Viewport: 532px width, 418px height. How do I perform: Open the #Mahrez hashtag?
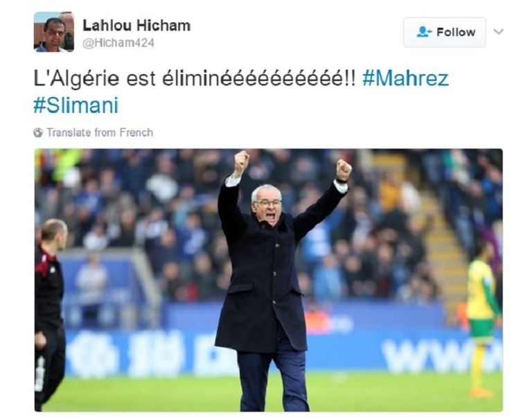tap(405, 78)
